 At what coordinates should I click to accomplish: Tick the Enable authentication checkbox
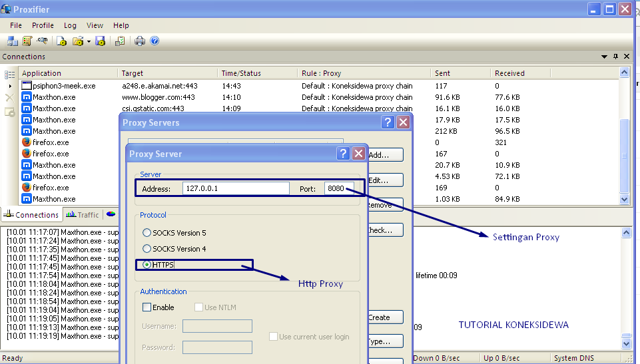tap(147, 307)
